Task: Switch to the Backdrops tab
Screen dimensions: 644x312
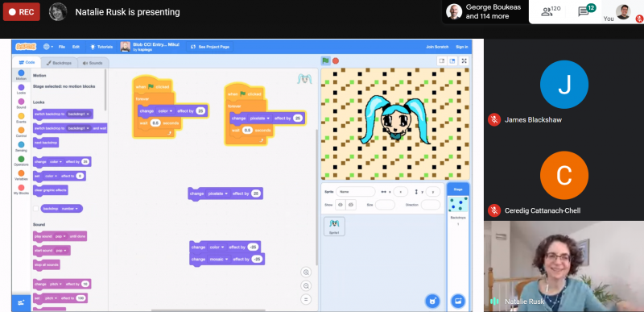Action: pos(59,63)
